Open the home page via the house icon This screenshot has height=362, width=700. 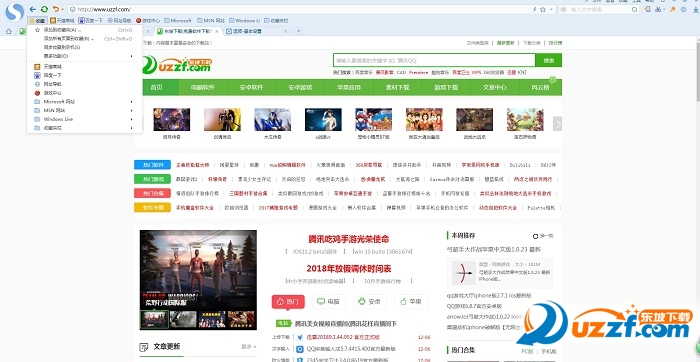[8, 31]
